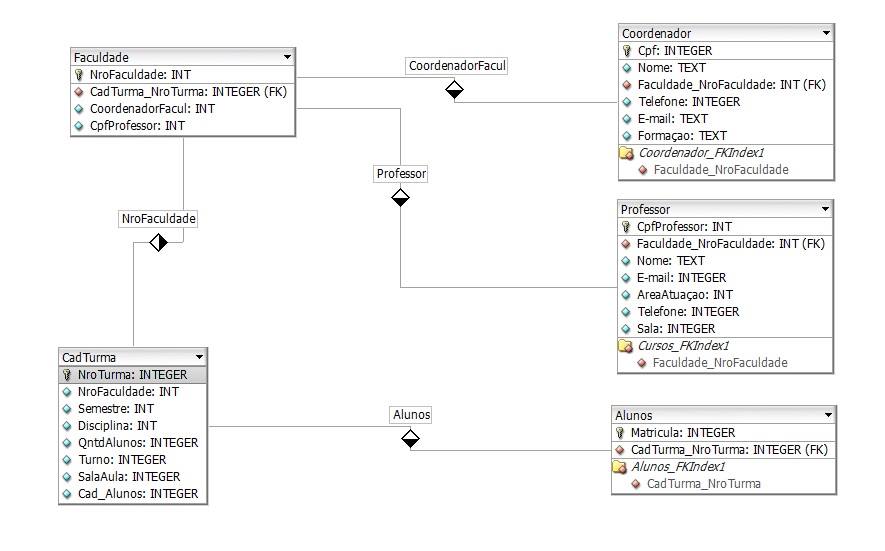Toggle the Alunos table header dropdown arrow

coord(827,415)
